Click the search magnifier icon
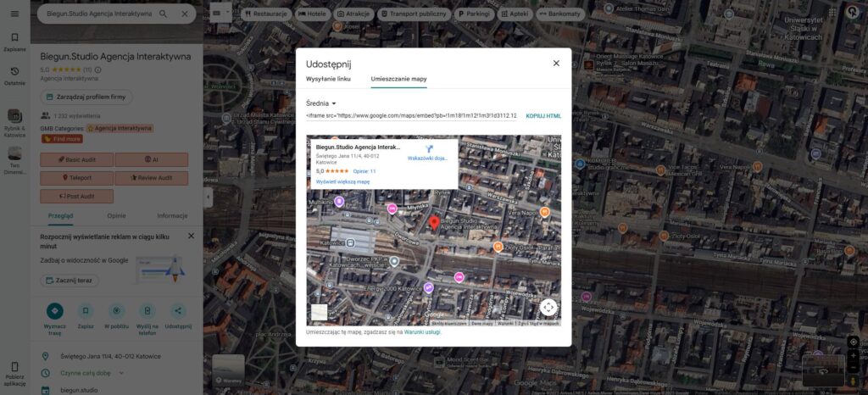Viewport: 868px width, 395px height. [163, 14]
